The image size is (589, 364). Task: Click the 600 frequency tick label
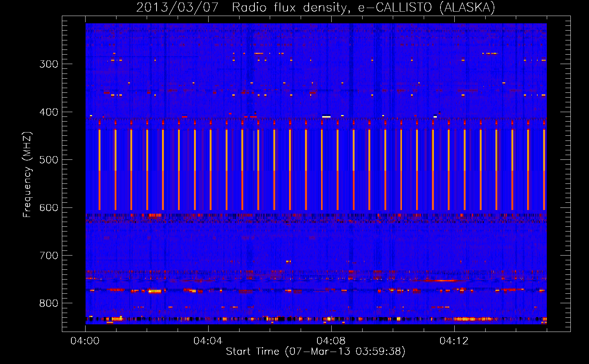(x=49, y=208)
